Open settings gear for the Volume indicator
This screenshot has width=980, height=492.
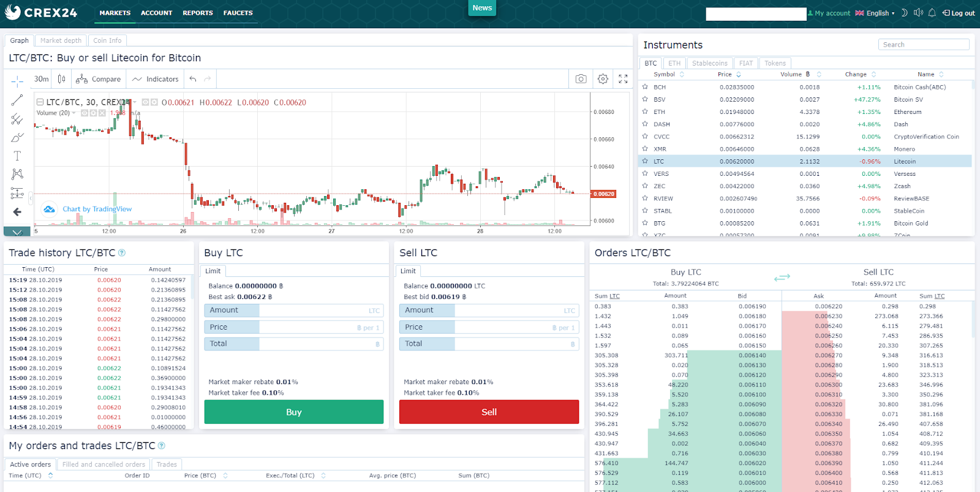point(94,113)
